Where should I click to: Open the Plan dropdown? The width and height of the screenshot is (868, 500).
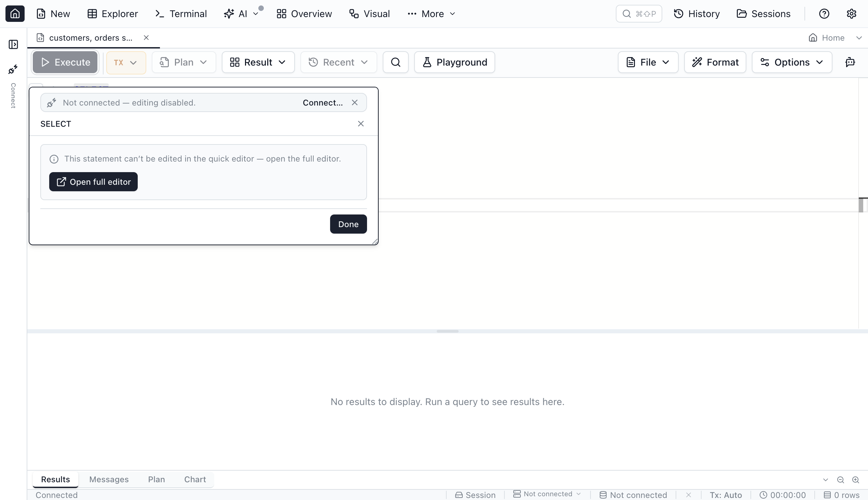pyautogui.click(x=184, y=62)
